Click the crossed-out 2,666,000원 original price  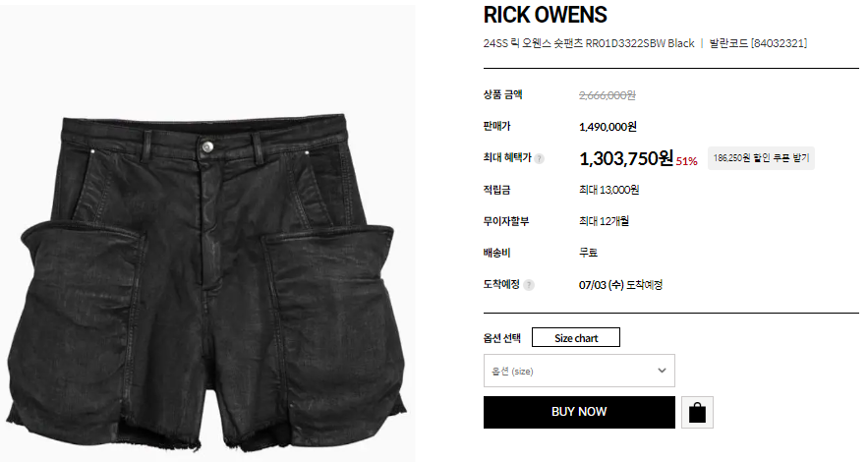608,95
